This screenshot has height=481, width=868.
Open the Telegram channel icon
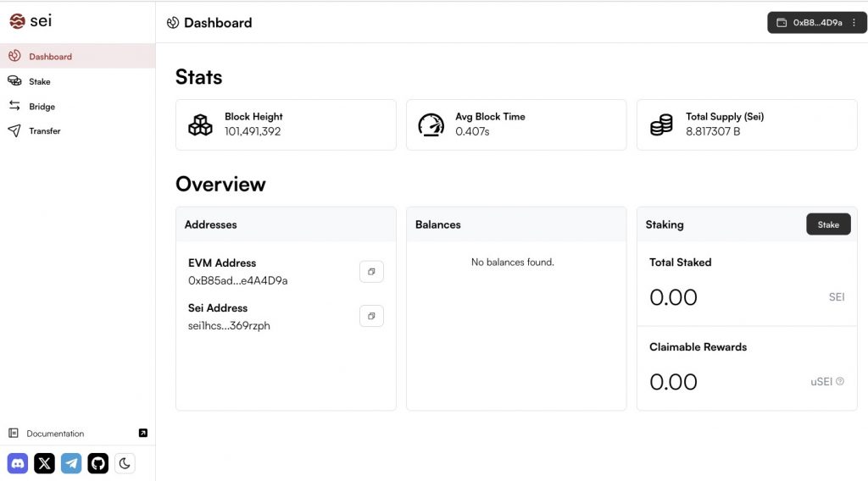tap(71, 463)
